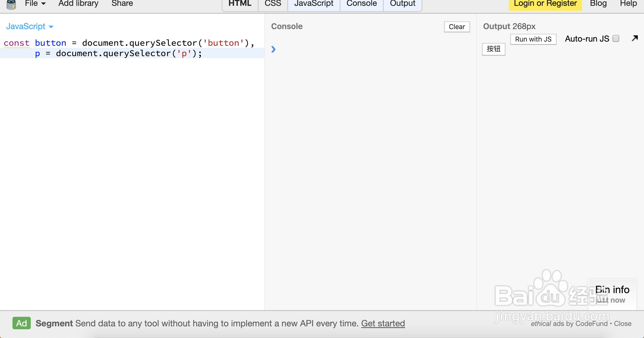
Task: Hide the Console panel tab
Action: 361,4
